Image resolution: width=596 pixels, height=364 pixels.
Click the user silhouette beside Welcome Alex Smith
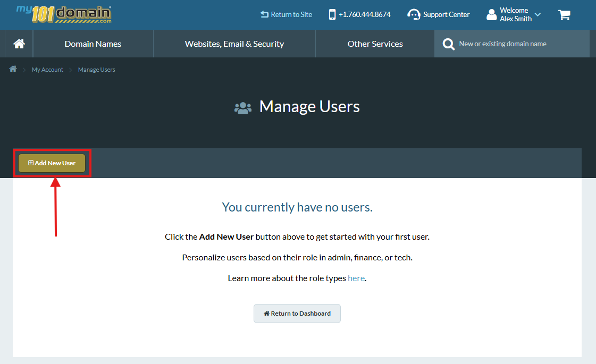(490, 14)
